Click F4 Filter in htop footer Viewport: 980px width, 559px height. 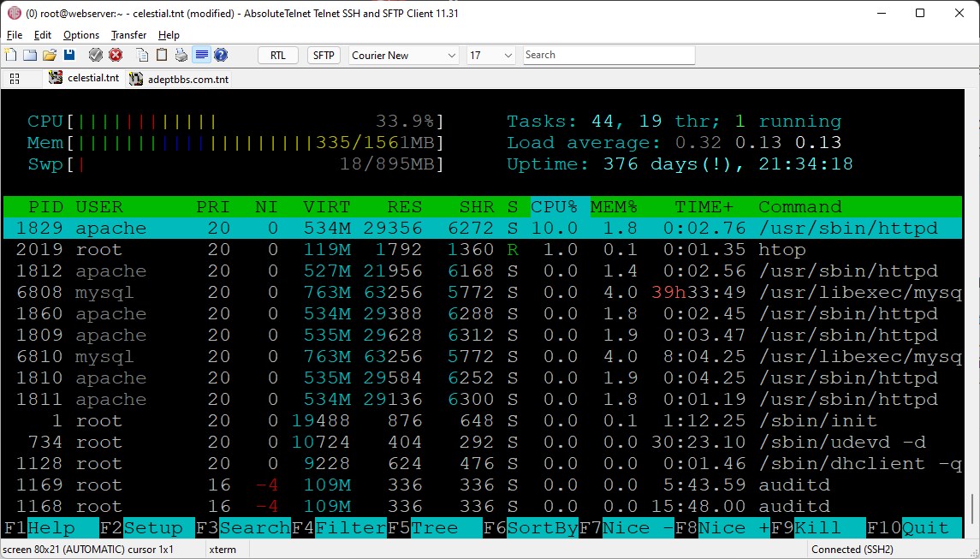click(340, 527)
